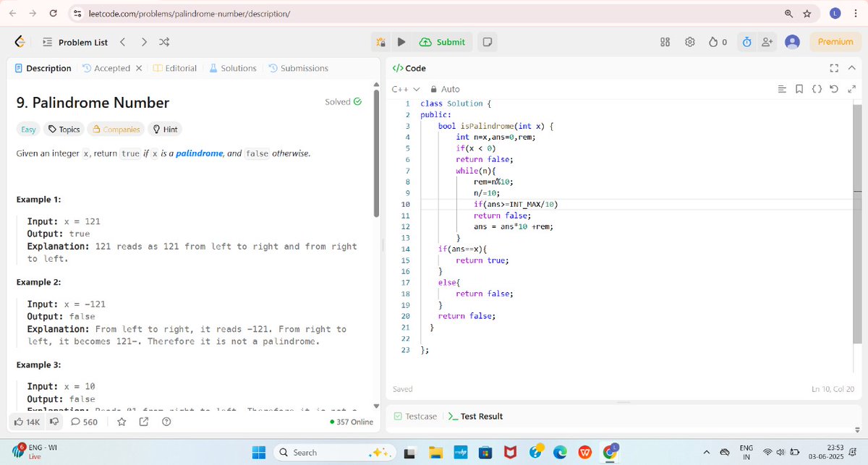Viewport: 868px width, 465px height.
Task: Start the stopwatch timer icon
Action: 746,42
